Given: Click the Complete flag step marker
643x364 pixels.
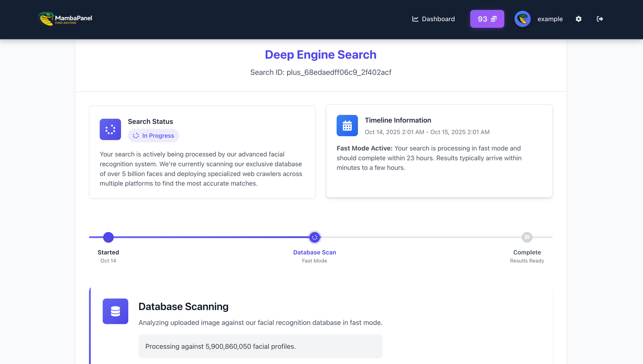Looking at the screenshot, I should (527, 237).
